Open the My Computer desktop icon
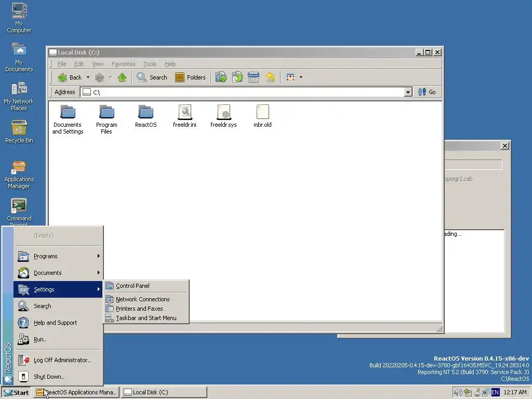This screenshot has height=399, width=532. tap(19, 18)
